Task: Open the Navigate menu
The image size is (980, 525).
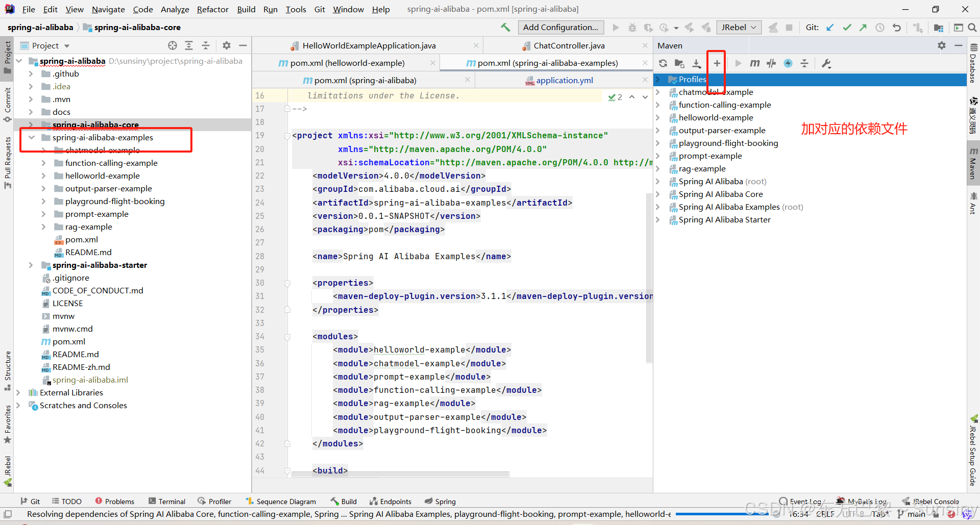Action: [108, 9]
